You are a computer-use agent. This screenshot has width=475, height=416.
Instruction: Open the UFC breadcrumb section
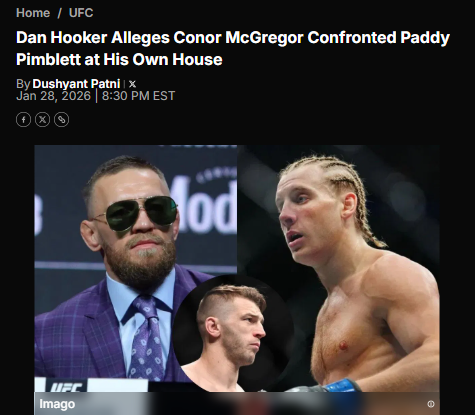coord(81,13)
